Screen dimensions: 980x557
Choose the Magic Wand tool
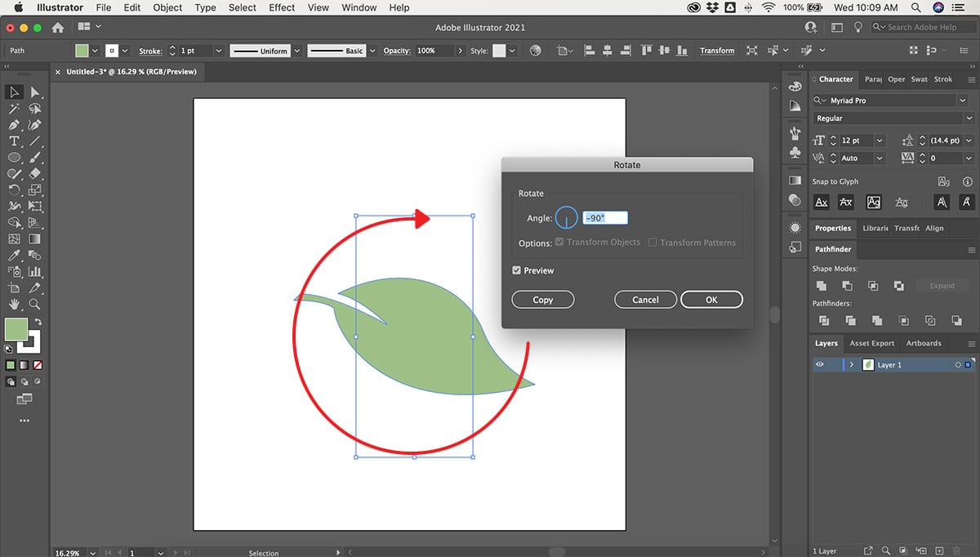14,109
